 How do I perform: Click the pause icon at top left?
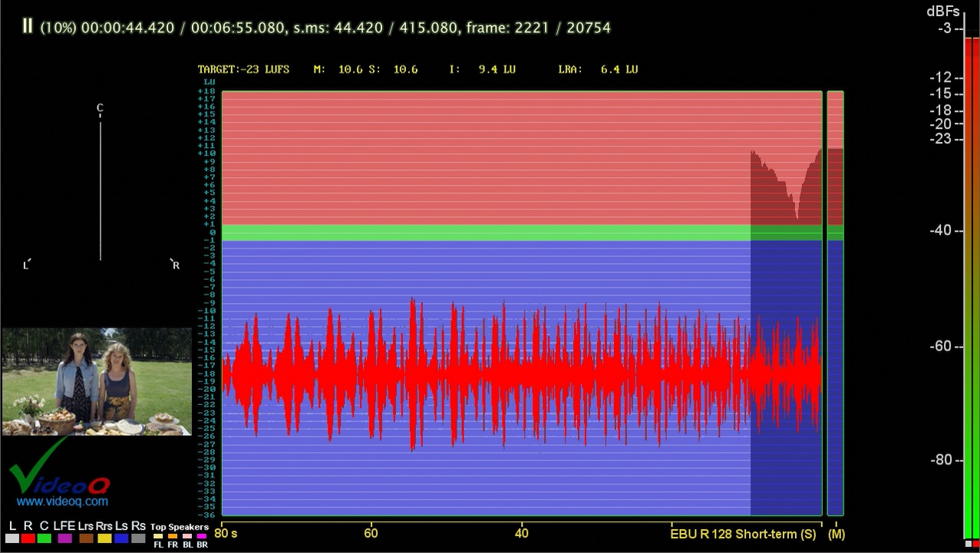click(x=28, y=26)
